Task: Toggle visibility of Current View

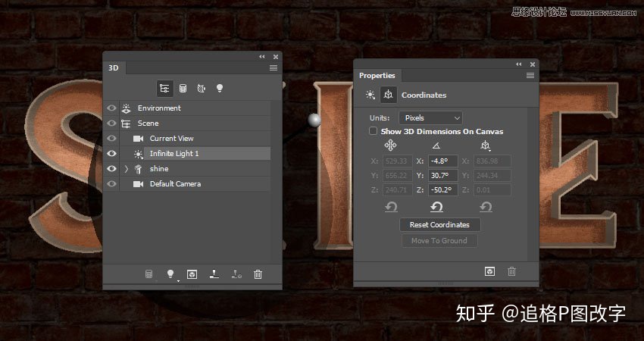Action: [111, 139]
